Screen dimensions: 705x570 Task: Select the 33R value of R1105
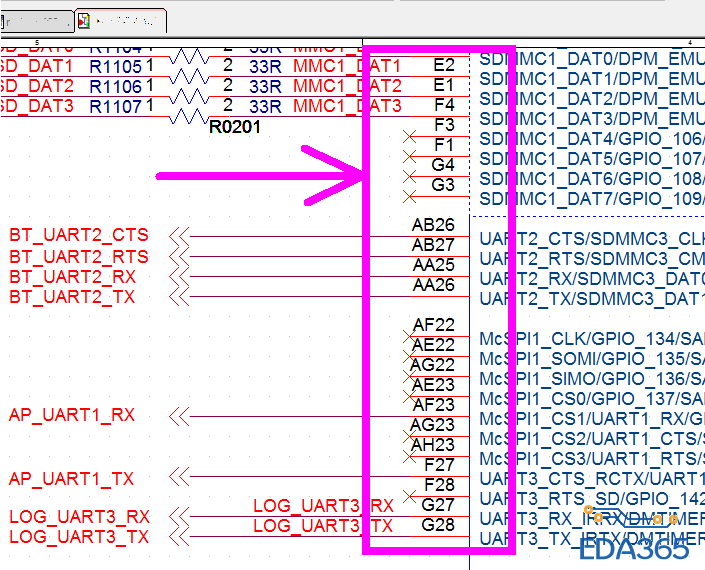tap(265, 67)
